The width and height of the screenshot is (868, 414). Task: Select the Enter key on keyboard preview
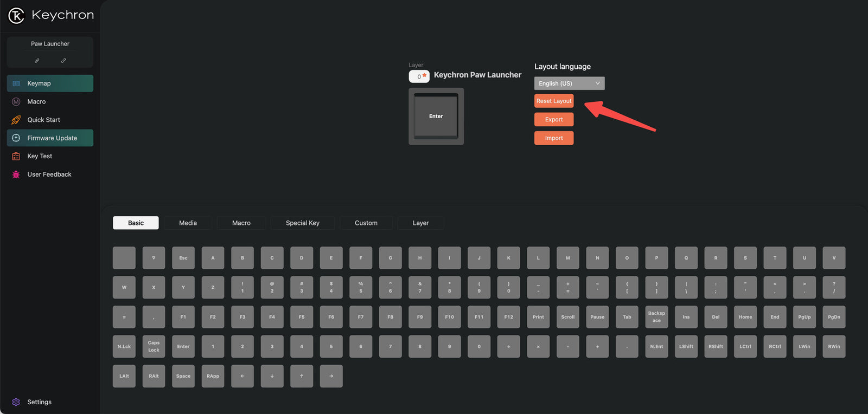coord(436,116)
